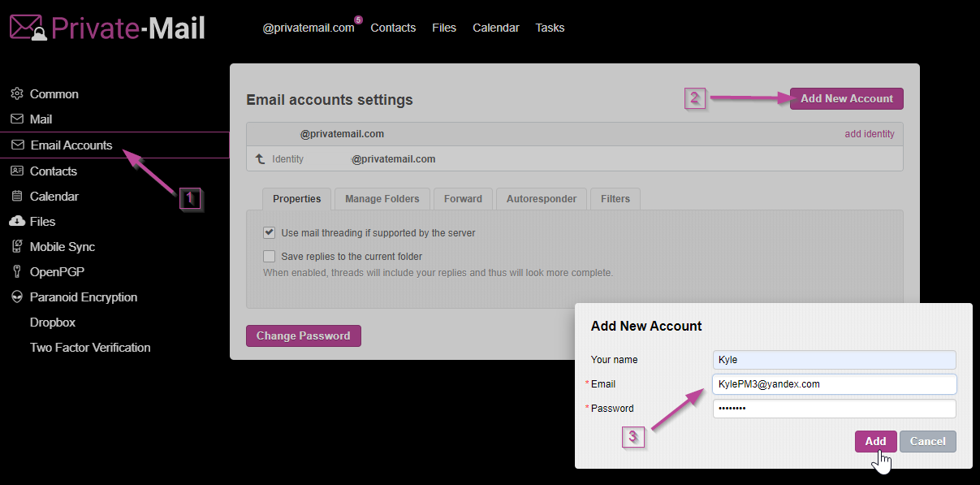Click the Contacts card icon in sidebar
980x485 pixels.
(17, 171)
